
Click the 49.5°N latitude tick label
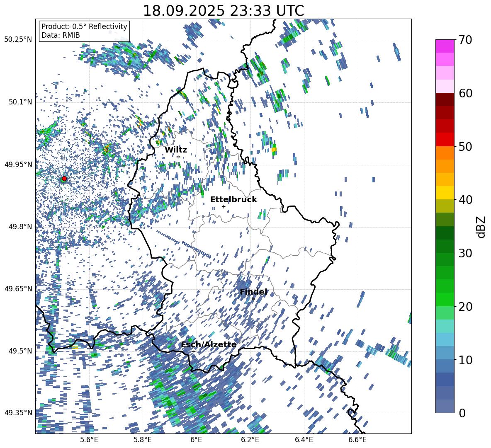[x=20, y=351]
